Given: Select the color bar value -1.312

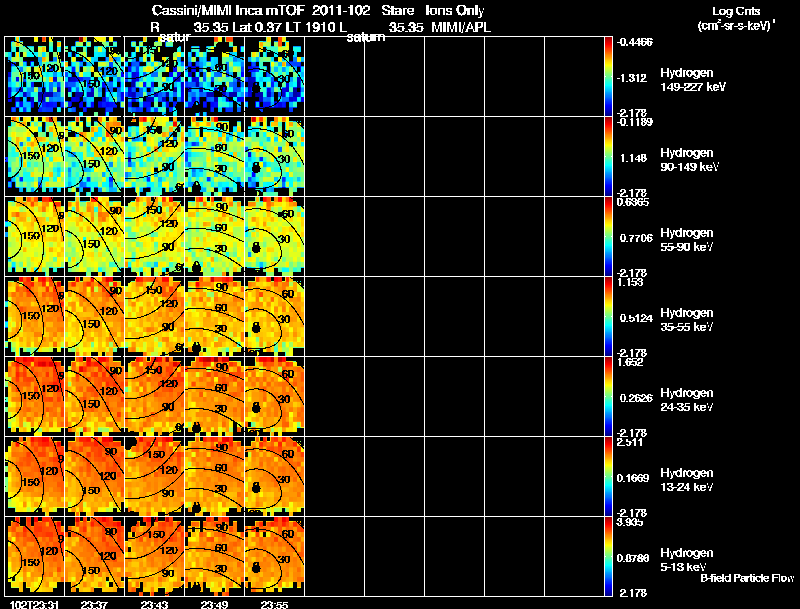Looking at the screenshot, I should [632, 78].
